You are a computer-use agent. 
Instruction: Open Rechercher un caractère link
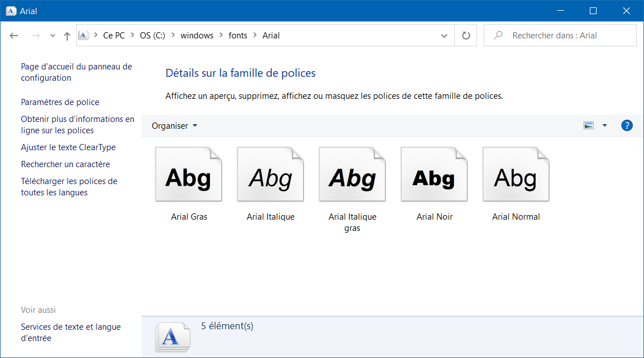(x=65, y=164)
